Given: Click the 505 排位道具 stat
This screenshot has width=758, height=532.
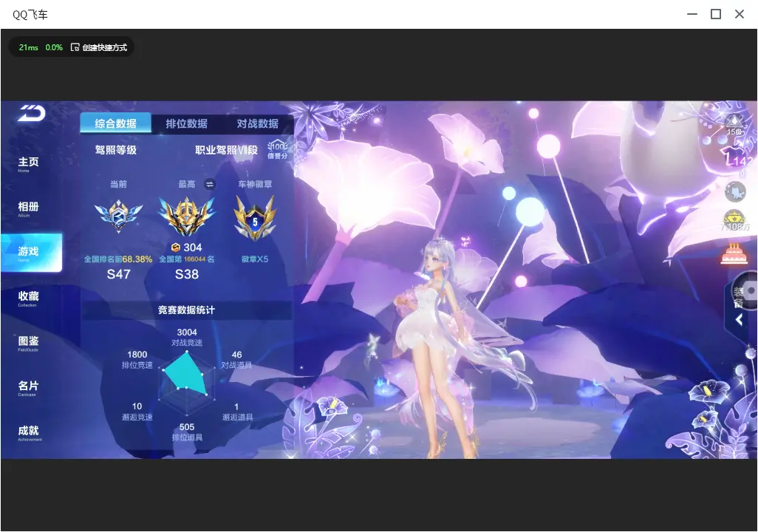Looking at the screenshot, I should (187, 432).
